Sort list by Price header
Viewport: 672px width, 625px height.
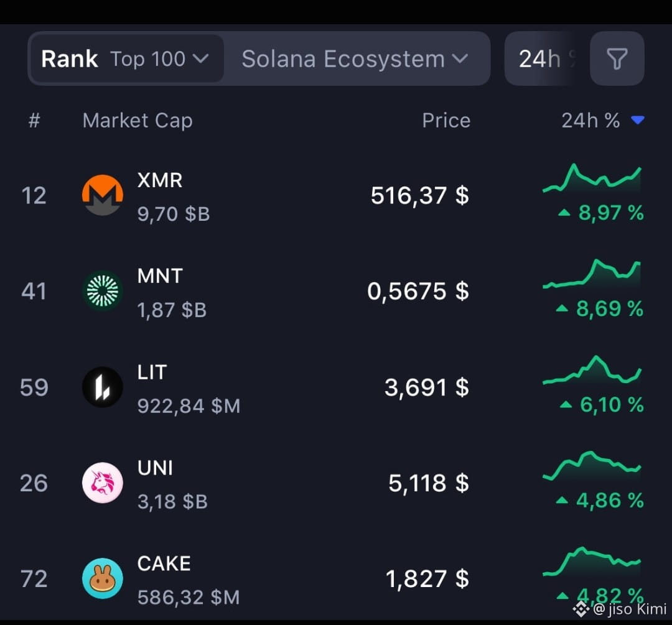[x=446, y=121]
